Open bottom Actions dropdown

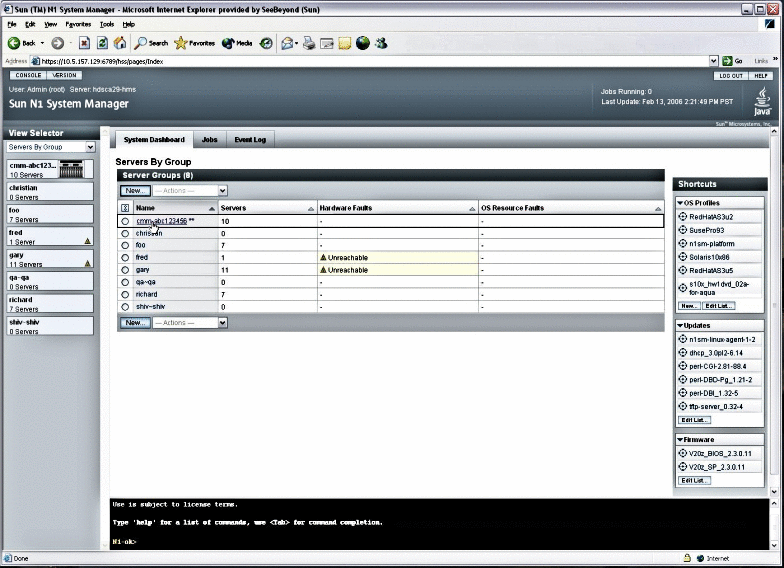[190, 322]
